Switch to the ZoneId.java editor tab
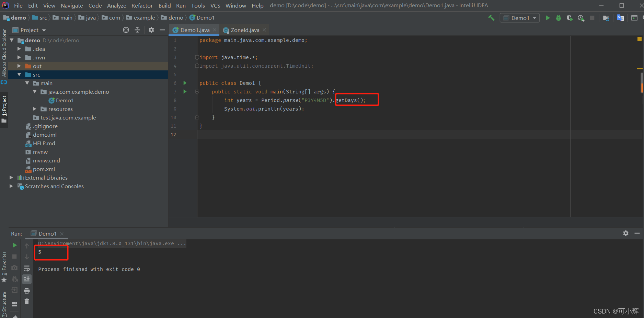The image size is (644, 318). [244, 30]
